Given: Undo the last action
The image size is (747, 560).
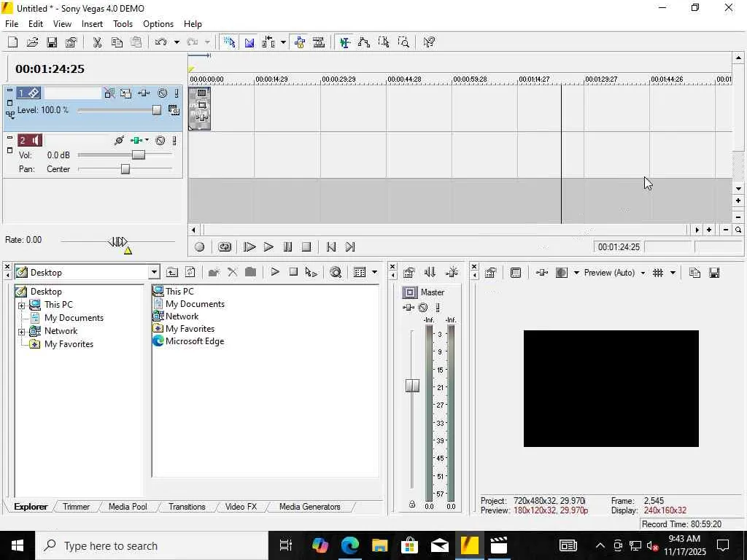Looking at the screenshot, I should [161, 42].
